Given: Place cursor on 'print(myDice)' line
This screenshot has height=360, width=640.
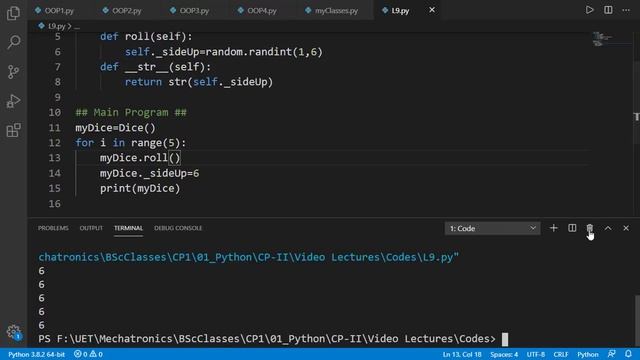Looking at the screenshot, I should tap(140, 188).
